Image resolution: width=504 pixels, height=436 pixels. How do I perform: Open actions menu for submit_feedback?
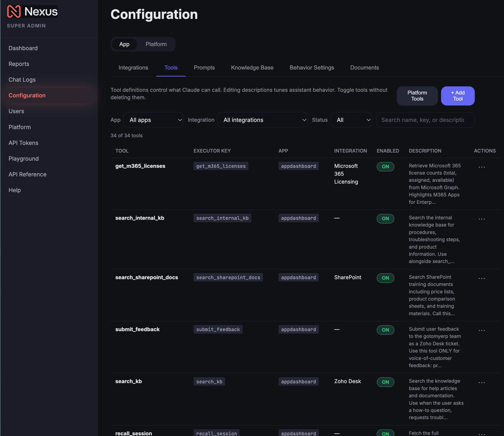coord(482,330)
